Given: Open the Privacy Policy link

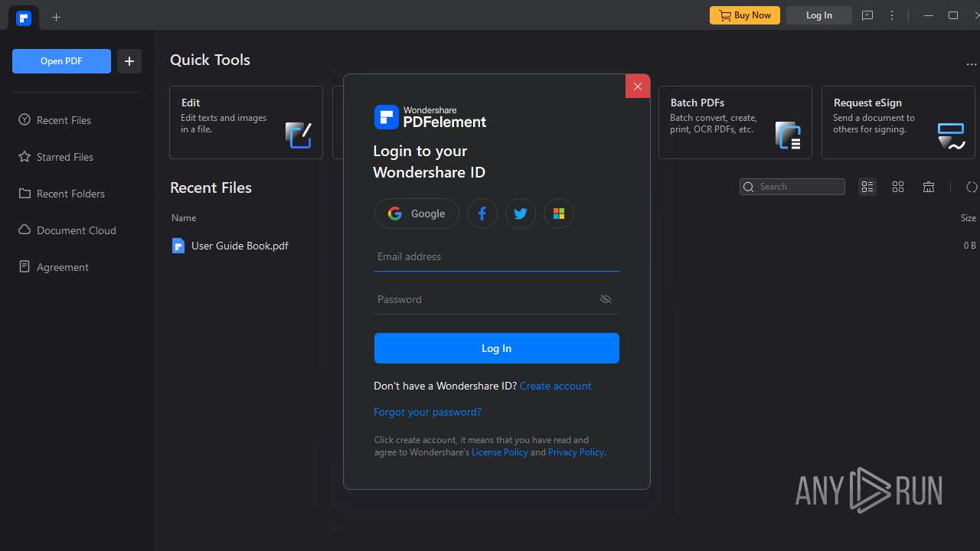Looking at the screenshot, I should click(x=576, y=452).
